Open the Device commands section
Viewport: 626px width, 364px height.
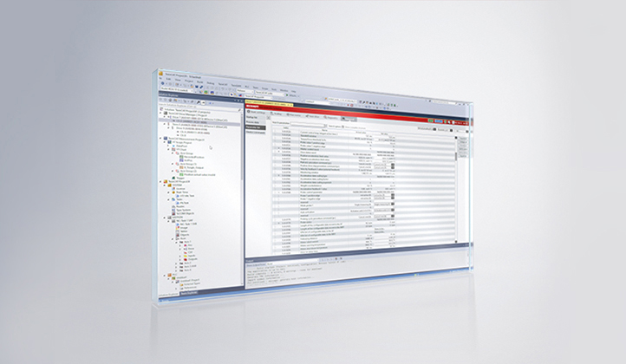256,132
